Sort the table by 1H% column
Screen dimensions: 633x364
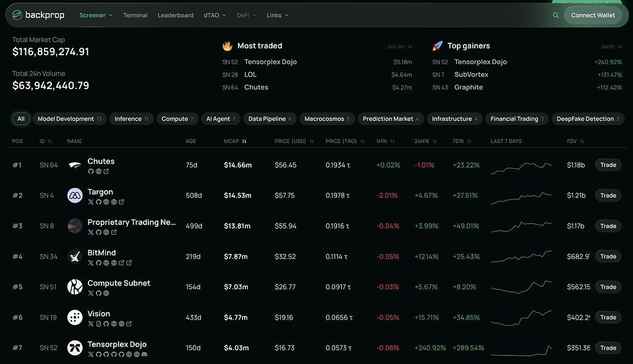[x=386, y=142]
